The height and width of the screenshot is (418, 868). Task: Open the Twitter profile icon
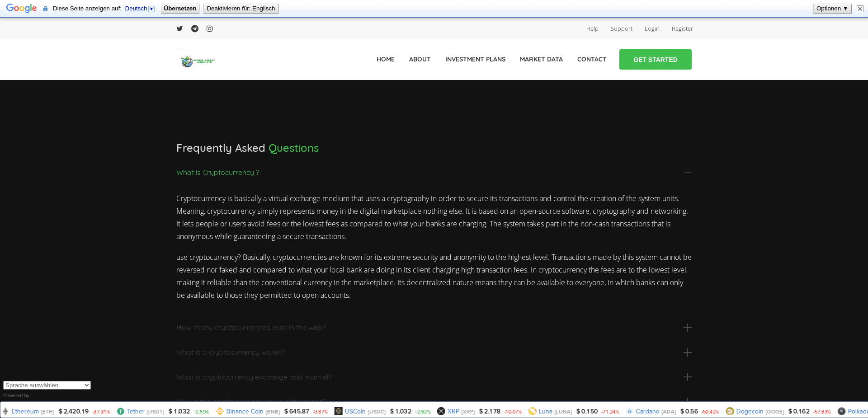179,28
